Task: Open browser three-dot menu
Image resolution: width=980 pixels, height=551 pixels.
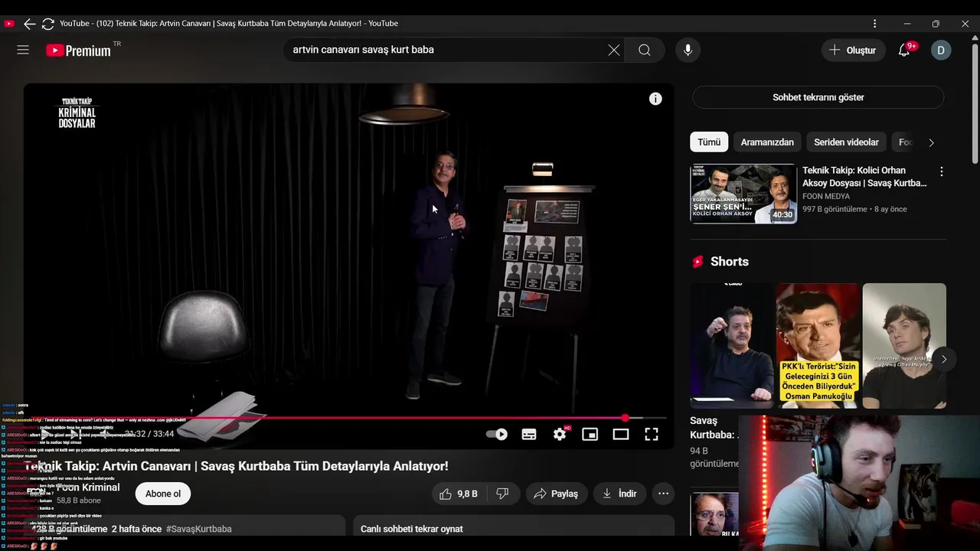Action: point(874,24)
